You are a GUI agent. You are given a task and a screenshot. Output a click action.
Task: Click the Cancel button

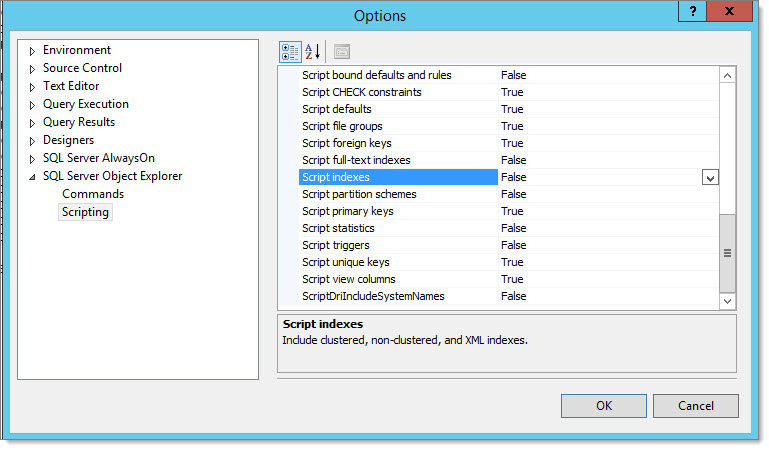tap(695, 406)
